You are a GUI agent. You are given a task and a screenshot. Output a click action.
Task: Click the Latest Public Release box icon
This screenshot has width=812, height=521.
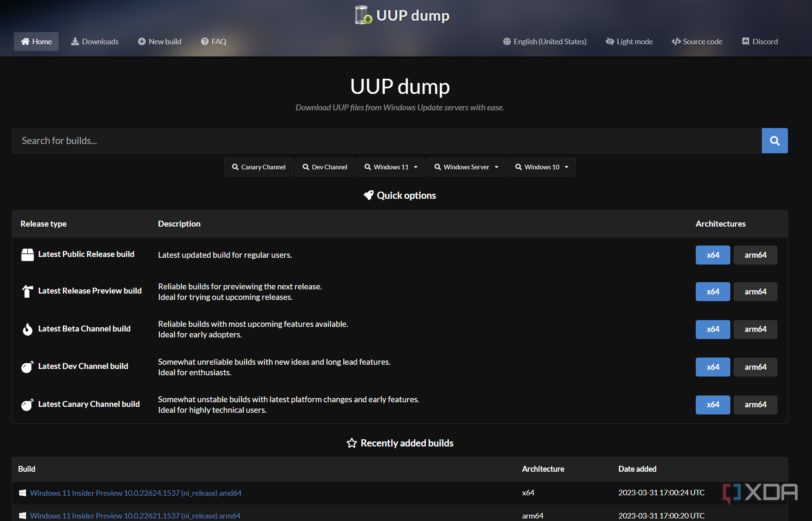[27, 255]
